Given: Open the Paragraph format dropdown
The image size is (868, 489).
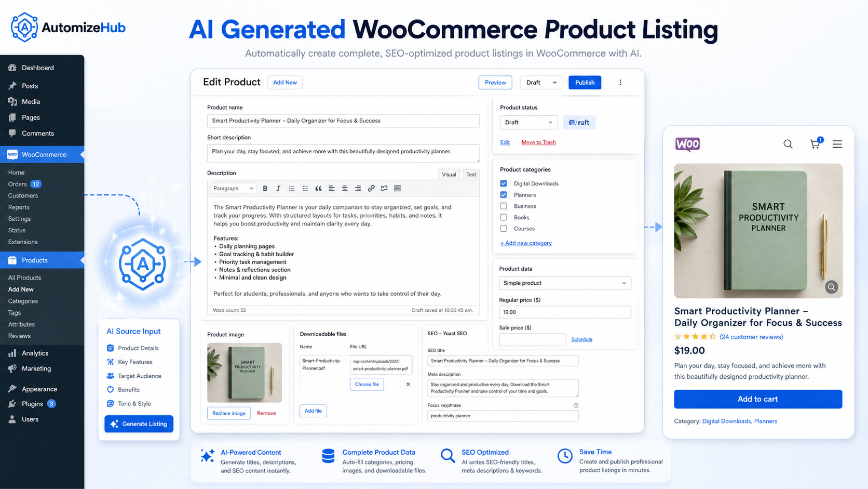Looking at the screenshot, I should point(233,189).
